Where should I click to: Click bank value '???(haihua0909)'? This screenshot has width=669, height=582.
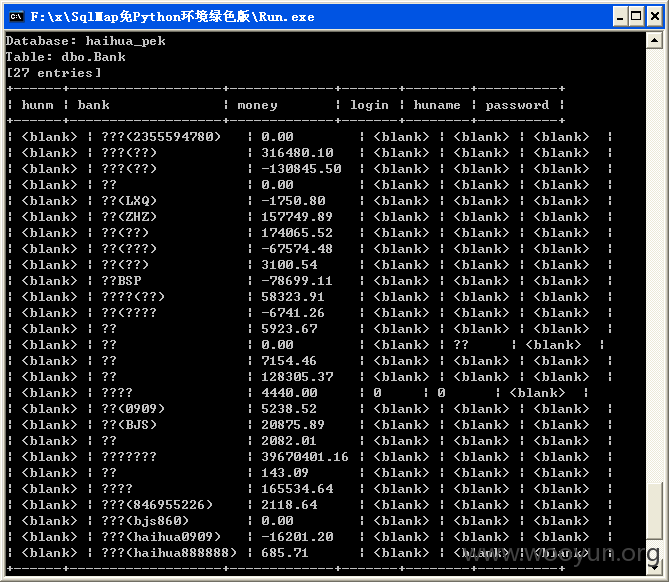161,537
